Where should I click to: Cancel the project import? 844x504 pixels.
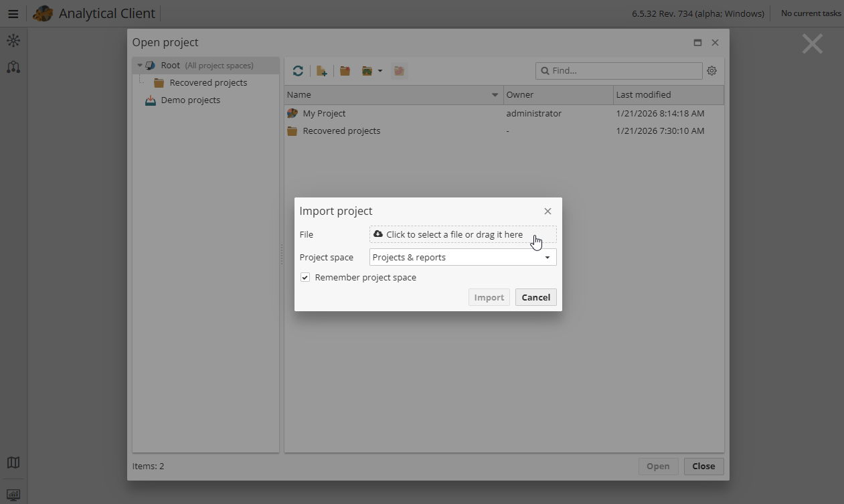(x=535, y=297)
